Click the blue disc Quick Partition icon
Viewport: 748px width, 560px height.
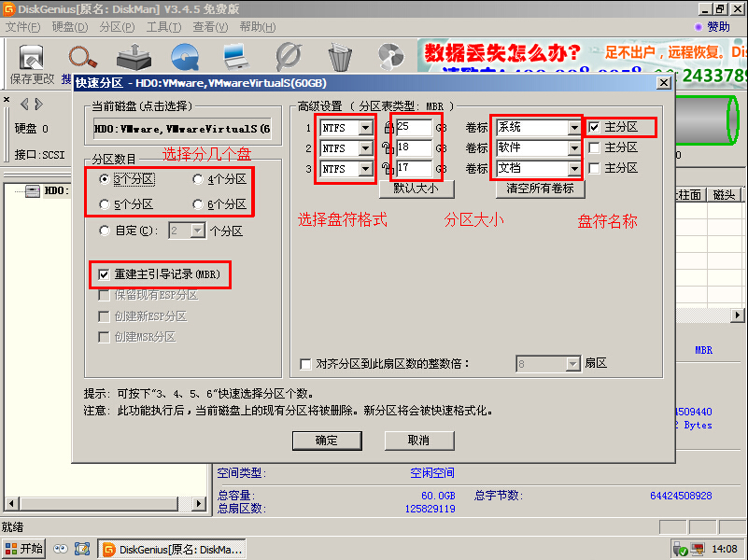tap(185, 57)
